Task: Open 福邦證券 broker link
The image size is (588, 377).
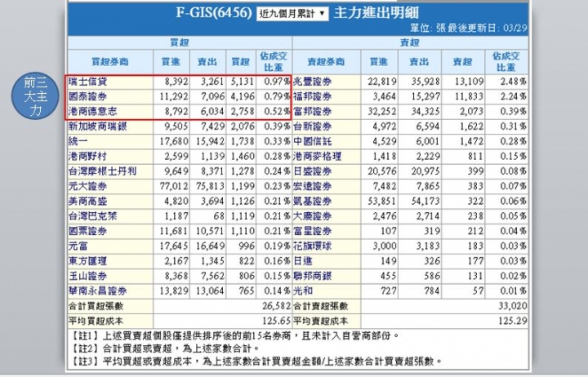Action: (312, 96)
